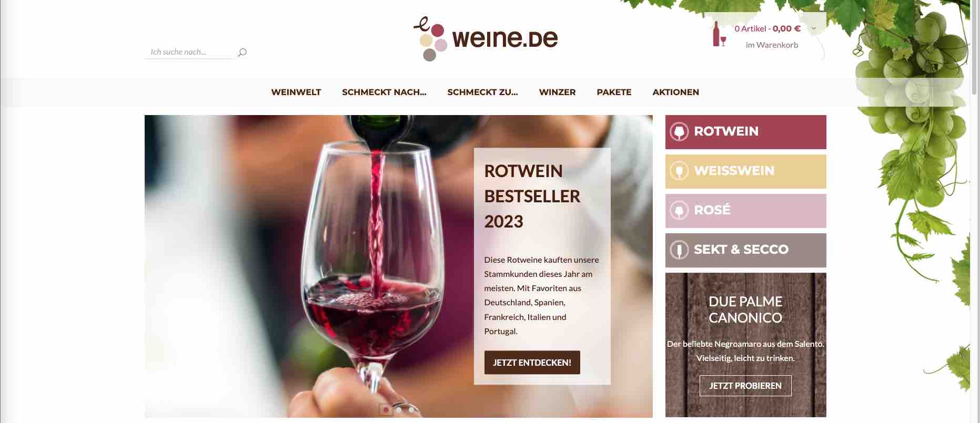Open the SCHMECKT ZU... menu
Viewport: 980px width, 423px height.
click(x=482, y=92)
